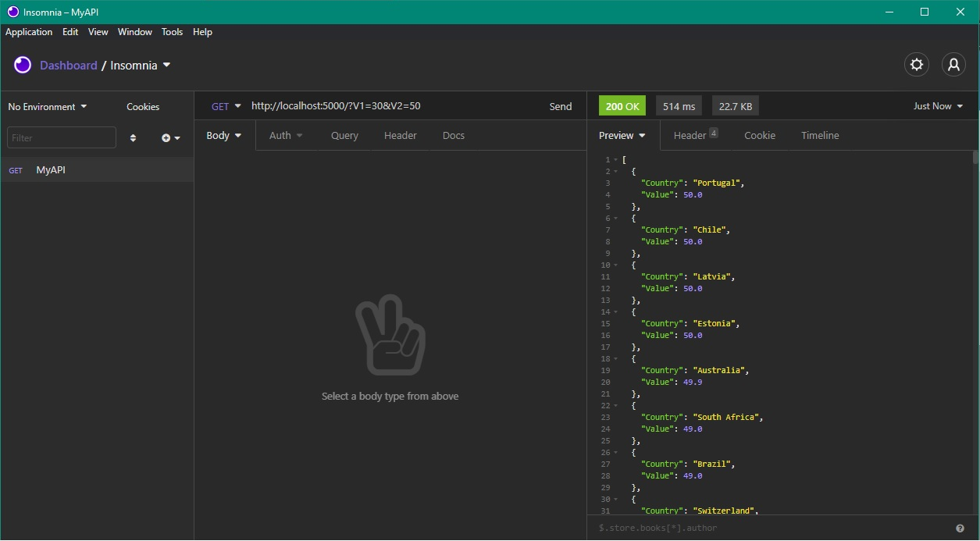Open the Dashboard link

tap(69, 66)
